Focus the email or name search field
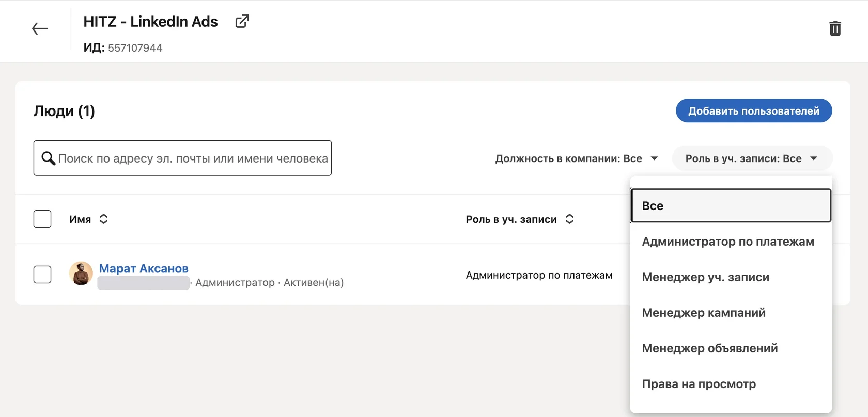The height and width of the screenshot is (417, 868). [x=182, y=158]
